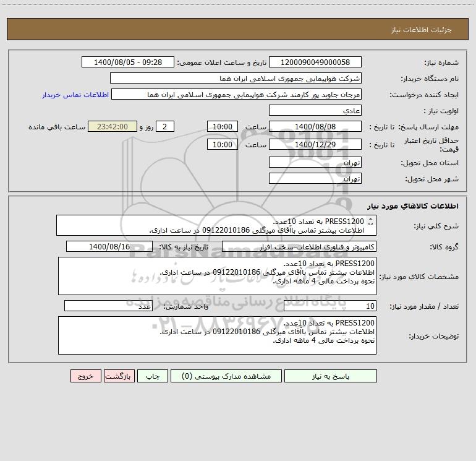Click the price validity time 10:00 field
The image size is (476, 461).
(x=222, y=144)
